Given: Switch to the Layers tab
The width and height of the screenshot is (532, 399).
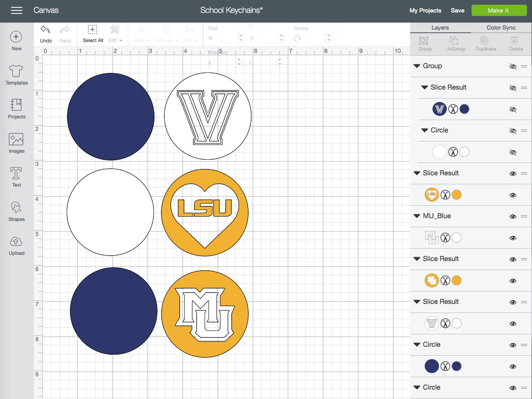Looking at the screenshot, I should click(x=440, y=28).
